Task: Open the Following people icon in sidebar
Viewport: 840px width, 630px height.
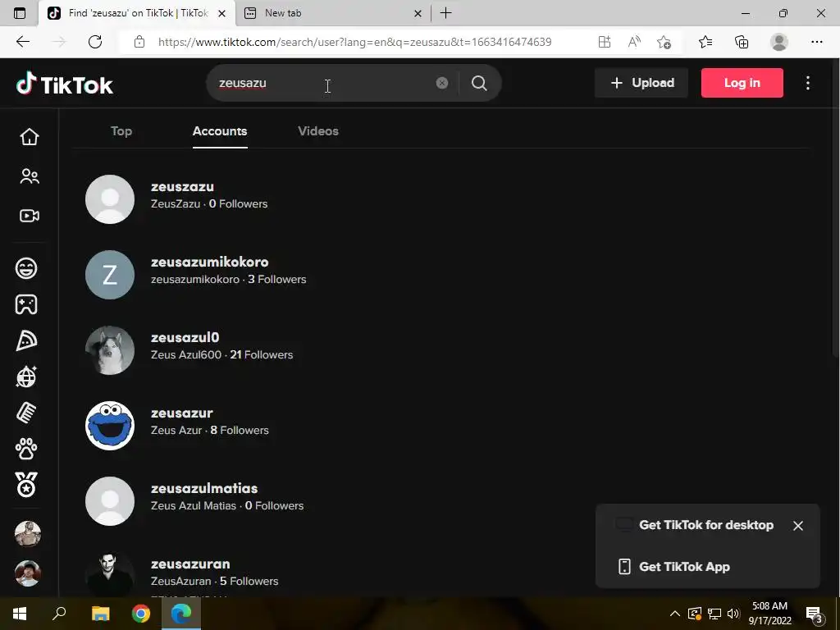Action: coord(30,176)
